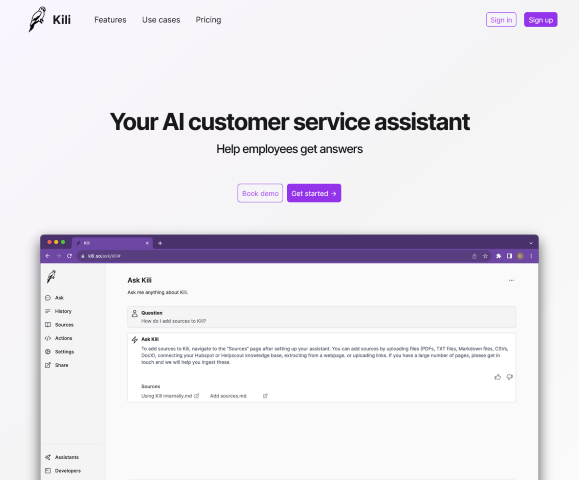Click the kili.so address bar
Screen dimensions: 579x480
(x=284, y=256)
